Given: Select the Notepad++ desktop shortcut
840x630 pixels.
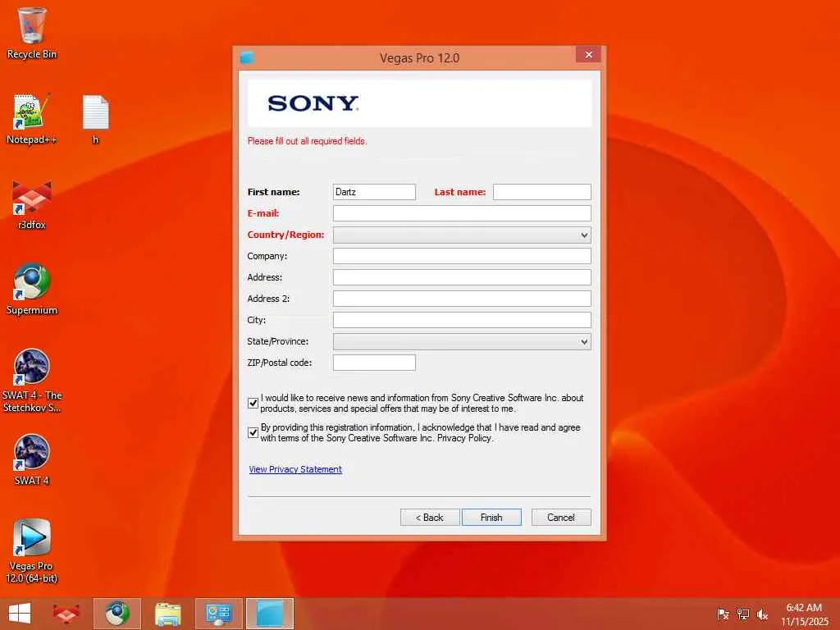Looking at the screenshot, I should click(x=31, y=119).
